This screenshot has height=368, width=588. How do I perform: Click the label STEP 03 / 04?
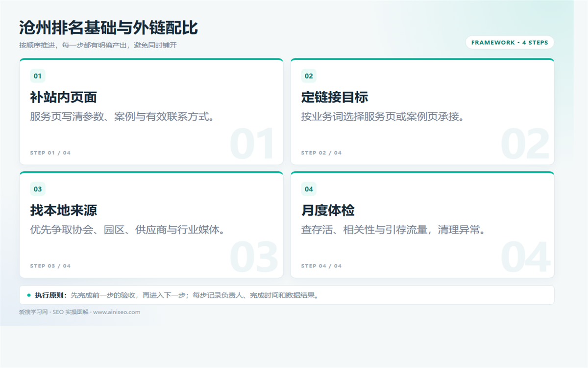pyautogui.click(x=50, y=266)
